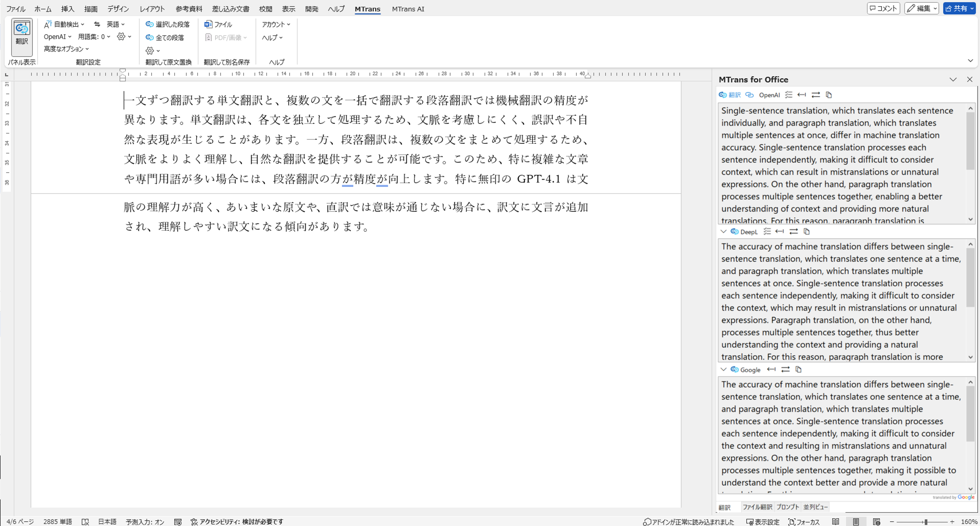The width and height of the screenshot is (980, 526).
Task: Click the large 翻訳 panel display icon
Action: point(22,37)
